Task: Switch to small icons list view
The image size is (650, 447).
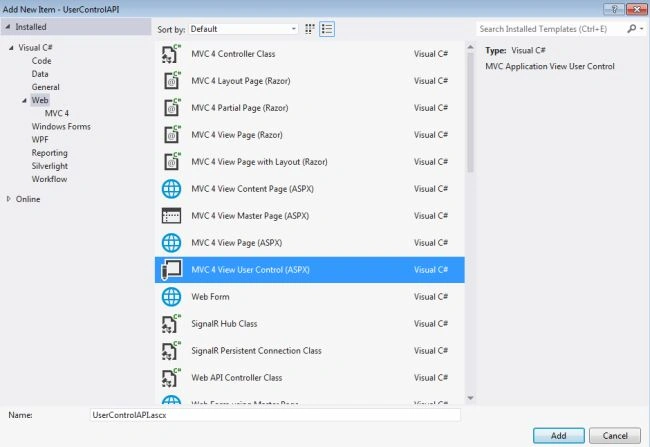Action: 327,29
